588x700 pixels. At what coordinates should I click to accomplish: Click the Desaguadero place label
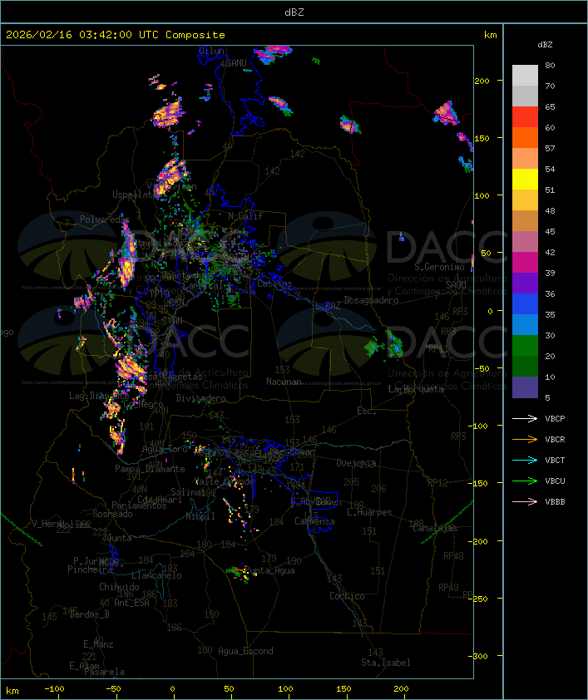pos(371,300)
